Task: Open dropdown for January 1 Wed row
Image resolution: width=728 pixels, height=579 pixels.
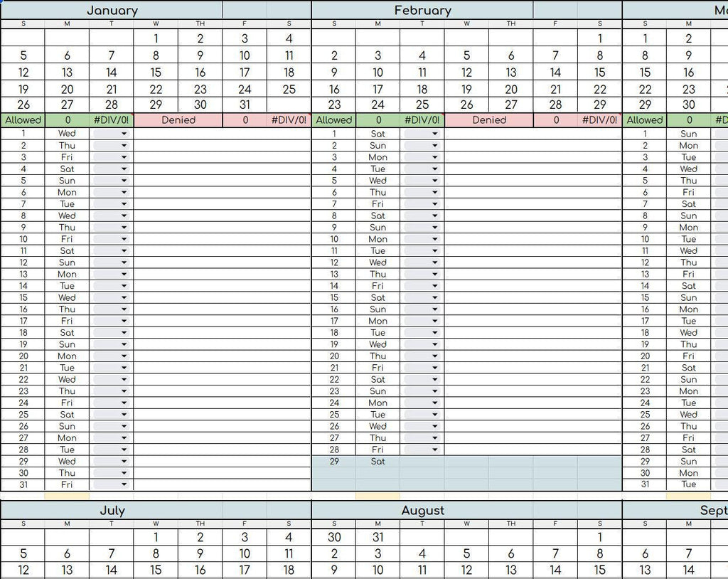Action: point(111,133)
